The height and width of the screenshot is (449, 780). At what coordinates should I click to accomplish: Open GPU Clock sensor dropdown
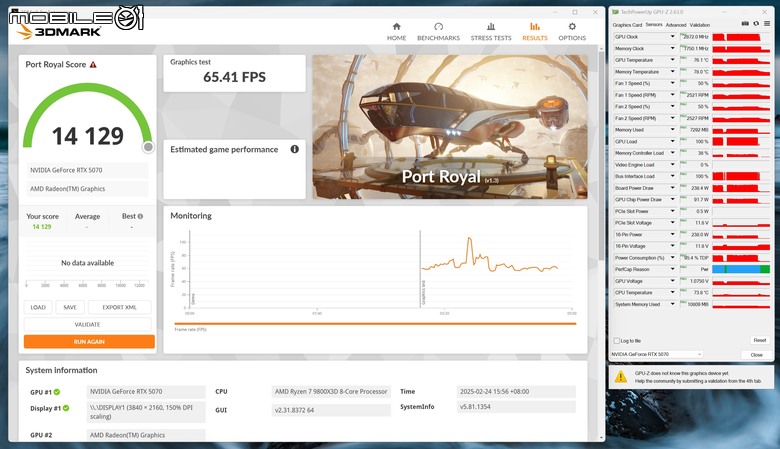pyautogui.click(x=673, y=37)
